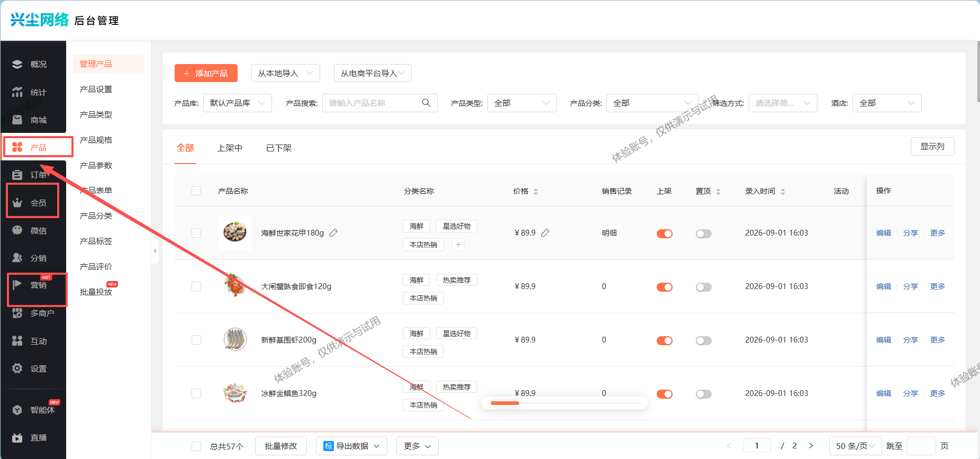Open the 会员 member crown icon
Viewport: 980px width, 459px height.
pyautogui.click(x=17, y=203)
